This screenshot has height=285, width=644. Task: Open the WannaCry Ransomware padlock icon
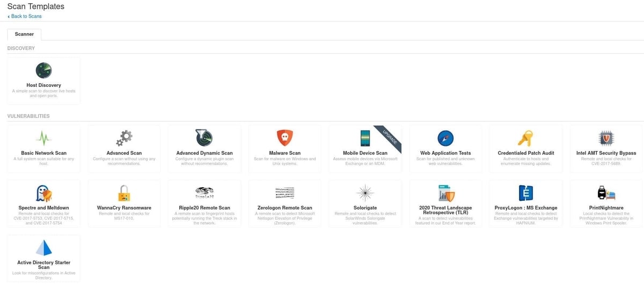(x=124, y=193)
